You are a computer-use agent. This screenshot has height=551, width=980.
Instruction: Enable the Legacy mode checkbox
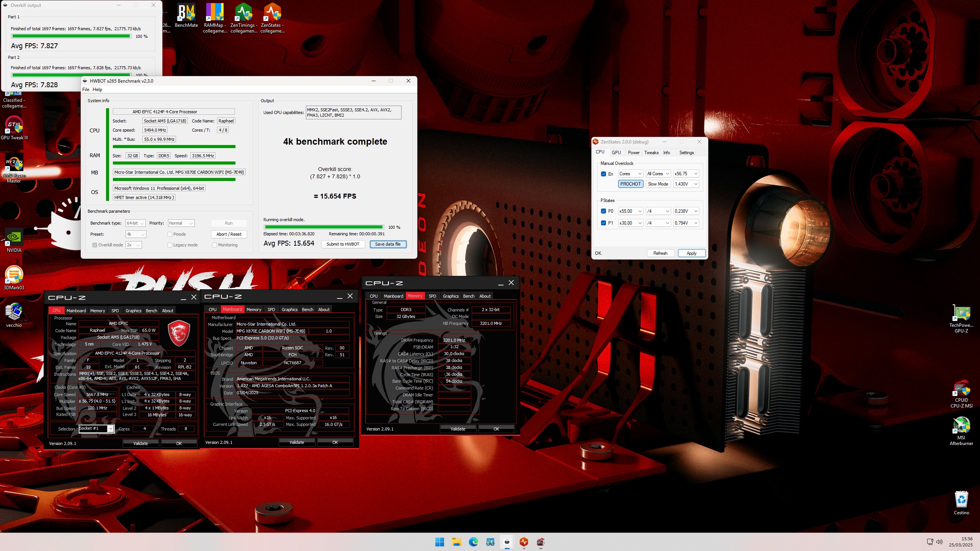170,245
